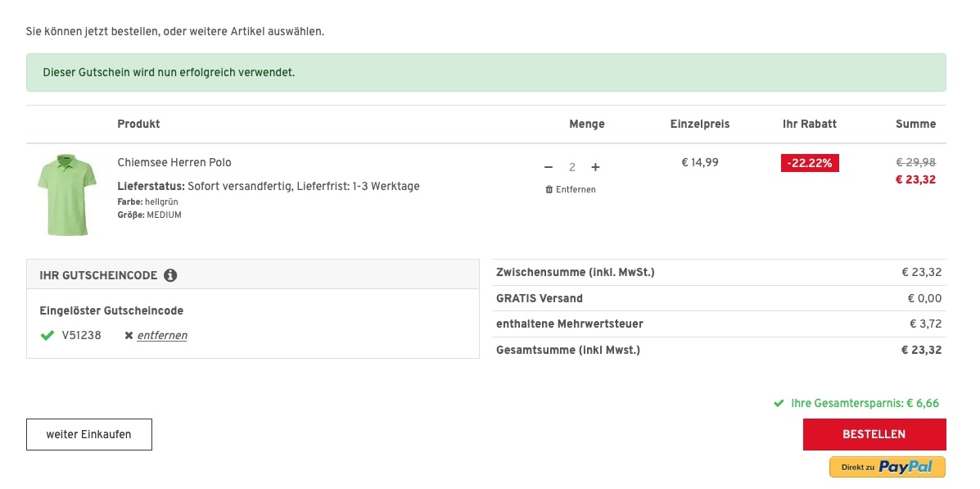
Task: Click the green voucher success banner
Action: [485, 72]
